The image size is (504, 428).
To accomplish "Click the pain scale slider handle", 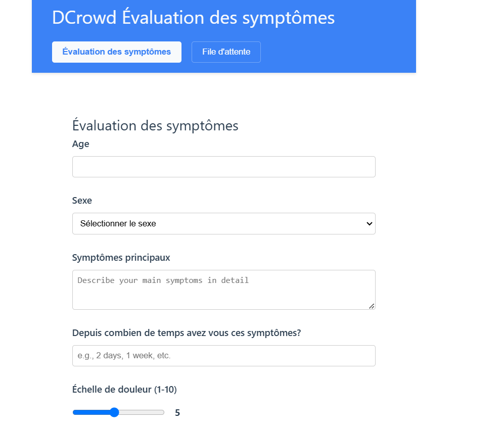I will click(114, 412).
